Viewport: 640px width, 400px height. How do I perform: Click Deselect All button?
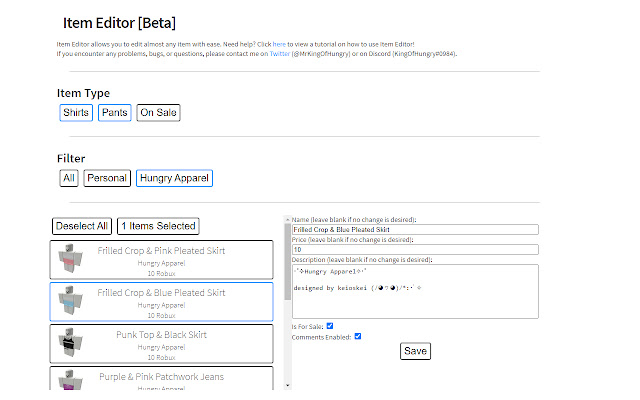pos(82,226)
